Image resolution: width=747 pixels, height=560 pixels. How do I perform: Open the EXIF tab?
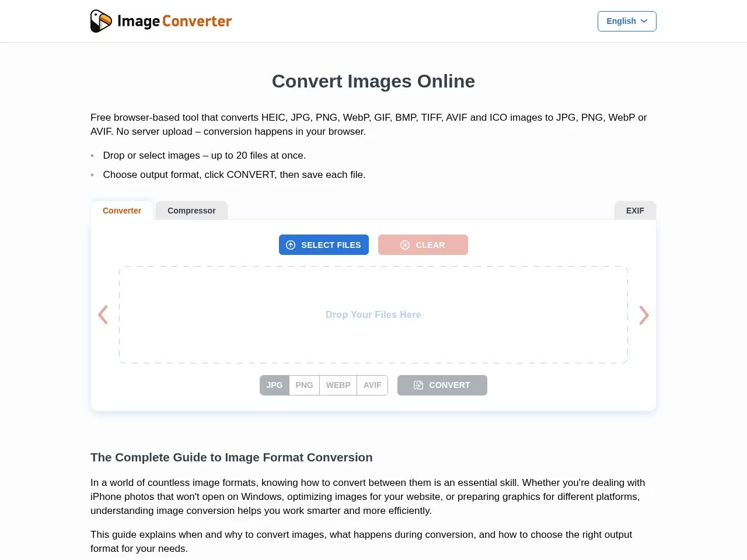pyautogui.click(x=634, y=211)
